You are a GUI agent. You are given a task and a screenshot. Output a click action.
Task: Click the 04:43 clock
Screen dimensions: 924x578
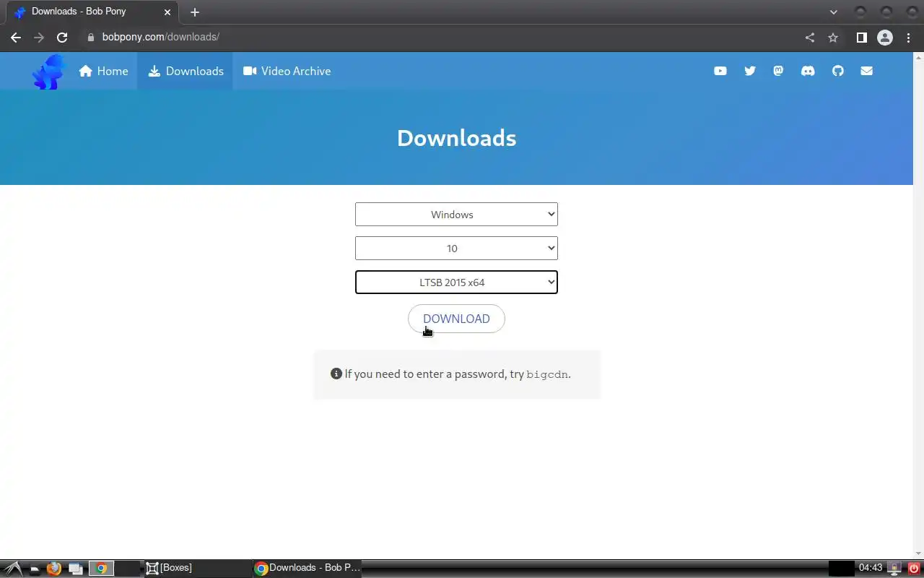[871, 568]
